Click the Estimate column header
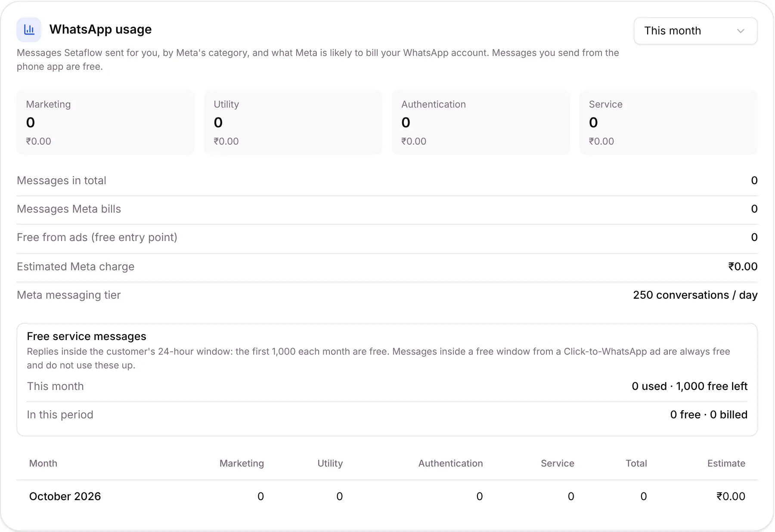This screenshot has height=532, width=775. [x=726, y=463]
